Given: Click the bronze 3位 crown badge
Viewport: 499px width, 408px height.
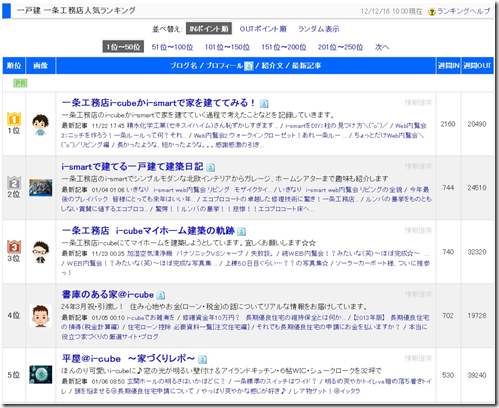Looking at the screenshot, I should (14, 247).
